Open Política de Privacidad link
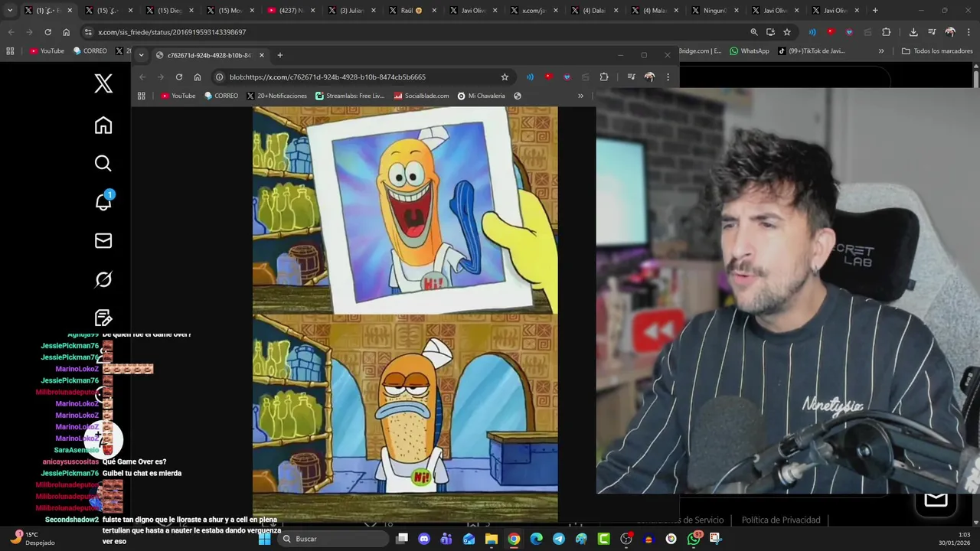Screen dimensions: 980x551 pyautogui.click(x=781, y=520)
